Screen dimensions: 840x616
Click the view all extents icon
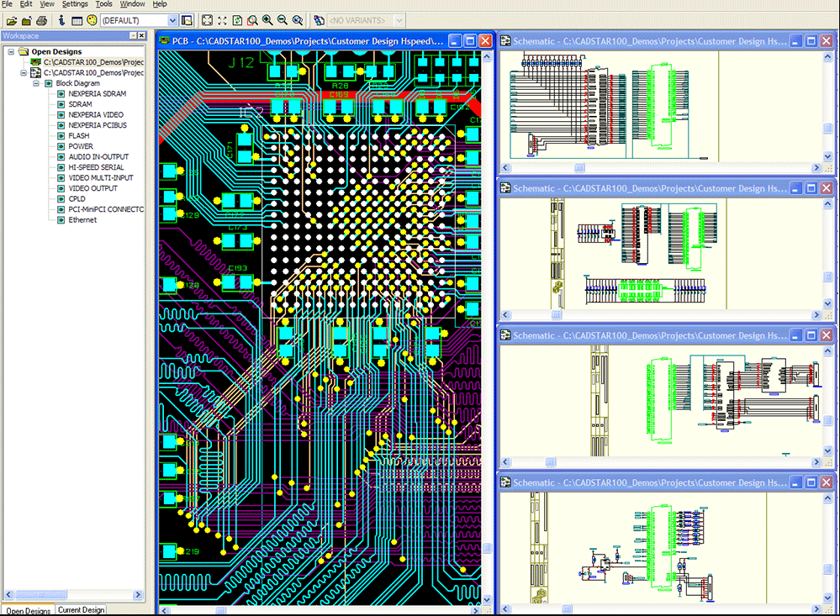pyautogui.click(x=208, y=20)
